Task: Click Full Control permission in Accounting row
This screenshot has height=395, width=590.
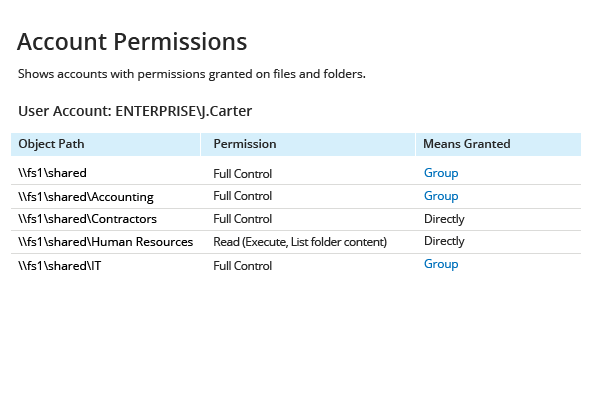Action: (x=242, y=196)
